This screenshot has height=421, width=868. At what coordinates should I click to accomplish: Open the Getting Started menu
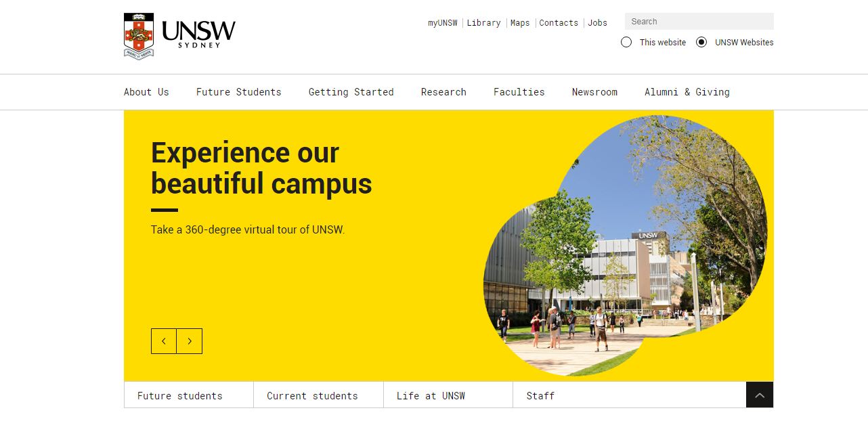click(351, 92)
